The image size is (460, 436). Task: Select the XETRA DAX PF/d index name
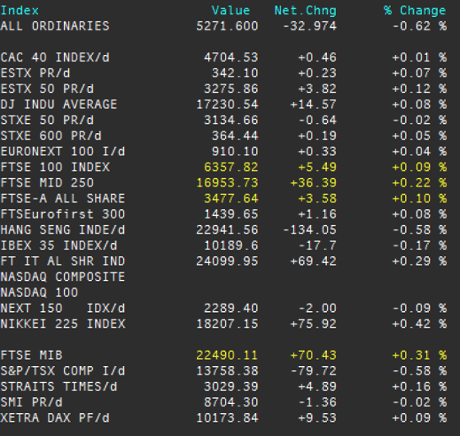coord(55,418)
